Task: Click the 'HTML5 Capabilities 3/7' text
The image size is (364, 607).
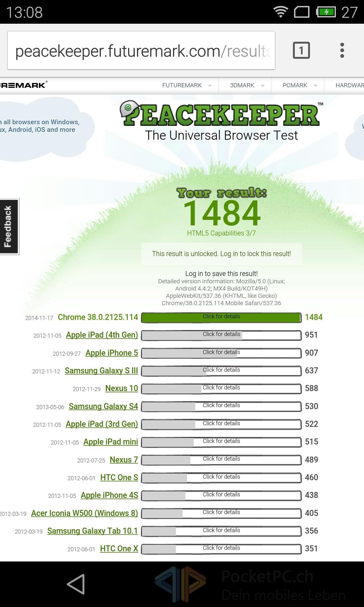Action: tap(221, 233)
